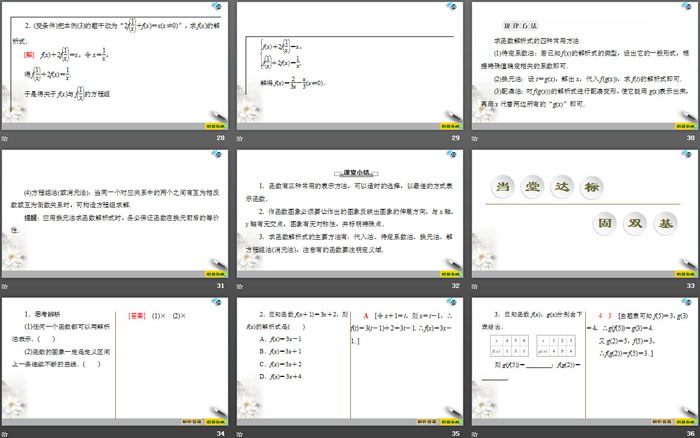
Task: Click the blue logo icon atop slide 32
Action: click(x=451, y=154)
